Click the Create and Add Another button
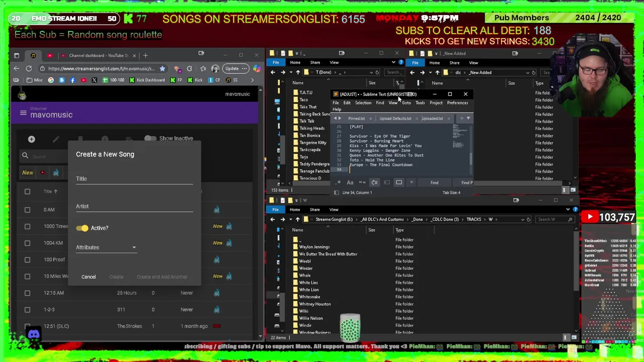 162,277
